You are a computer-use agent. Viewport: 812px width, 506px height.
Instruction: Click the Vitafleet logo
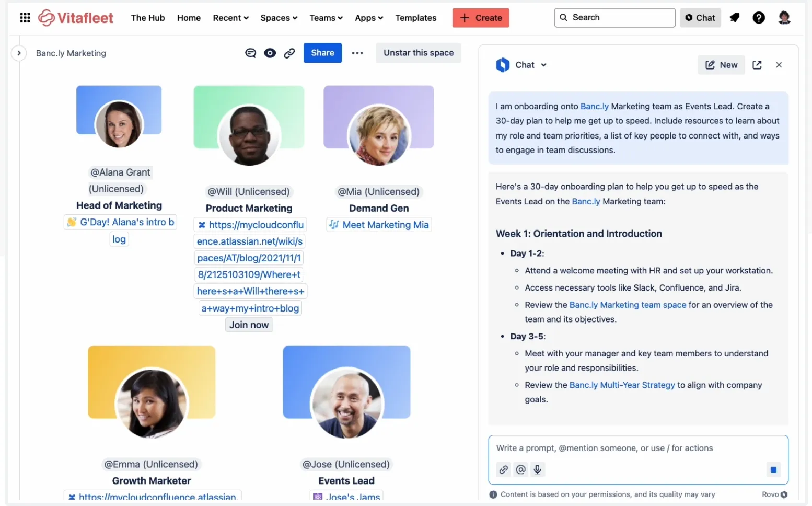click(76, 18)
